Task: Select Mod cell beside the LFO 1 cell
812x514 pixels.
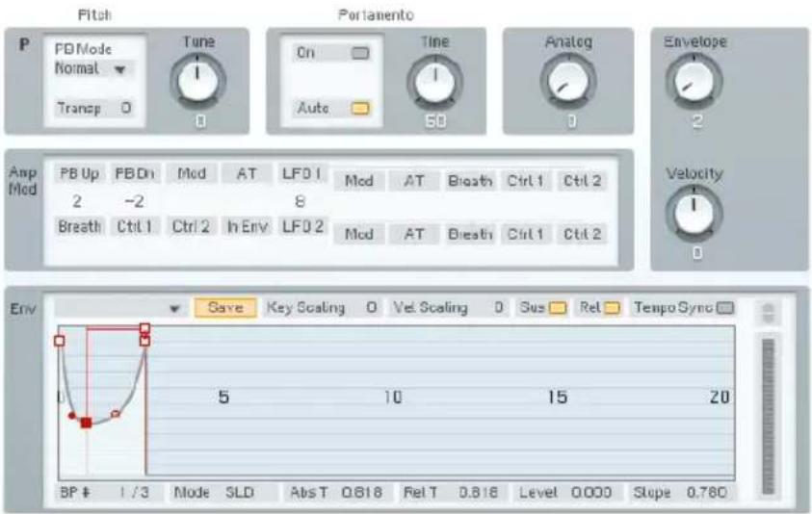Action: pos(359,181)
